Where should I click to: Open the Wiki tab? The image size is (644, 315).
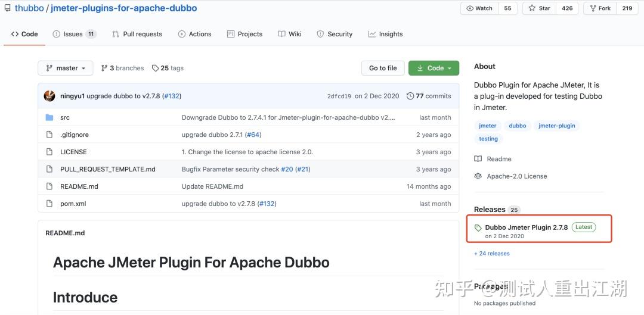(x=290, y=34)
